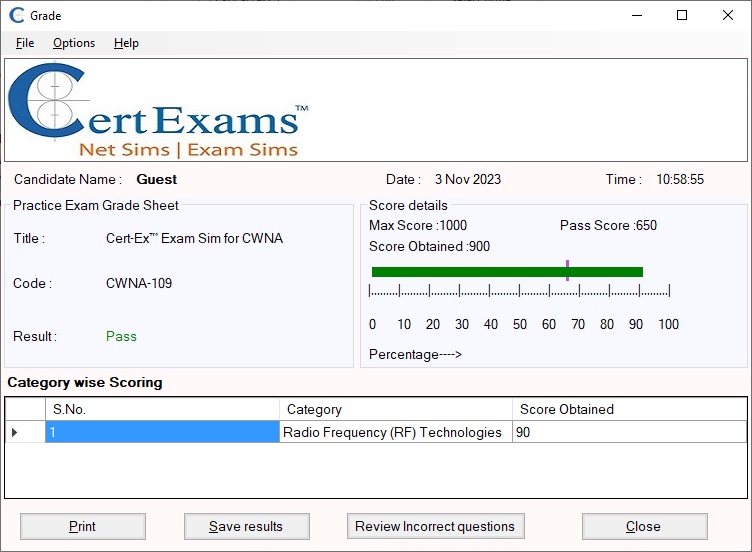Click the green Pass result text
The image size is (752, 552).
point(121,336)
